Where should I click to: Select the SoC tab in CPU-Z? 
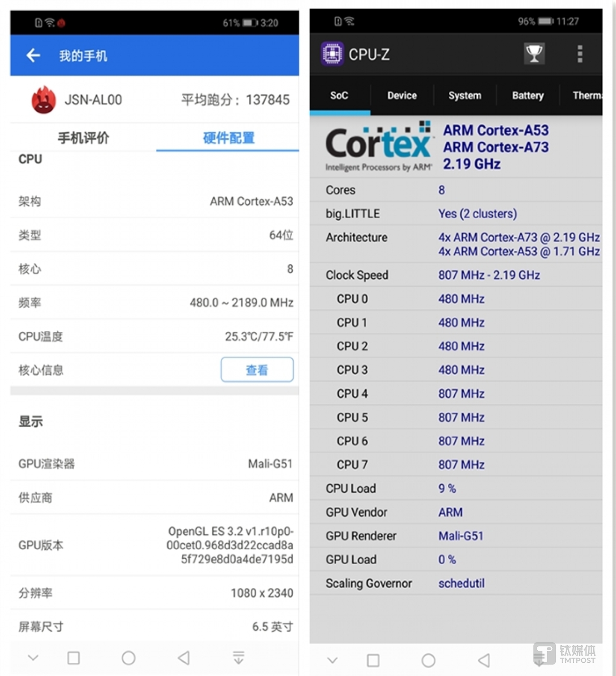tap(339, 95)
